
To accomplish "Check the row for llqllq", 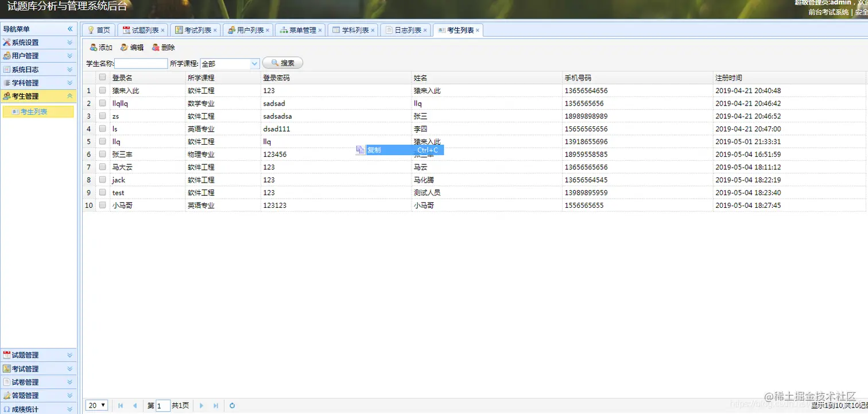I will (x=103, y=103).
